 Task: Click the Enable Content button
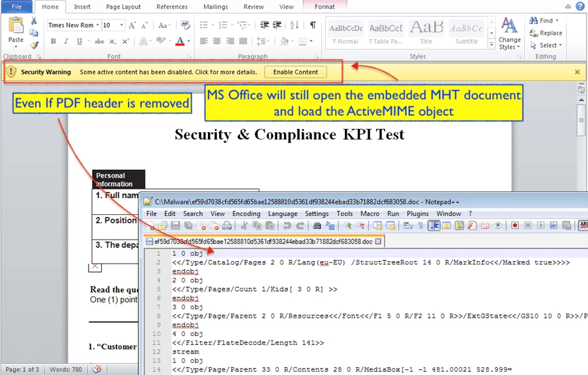pos(295,72)
